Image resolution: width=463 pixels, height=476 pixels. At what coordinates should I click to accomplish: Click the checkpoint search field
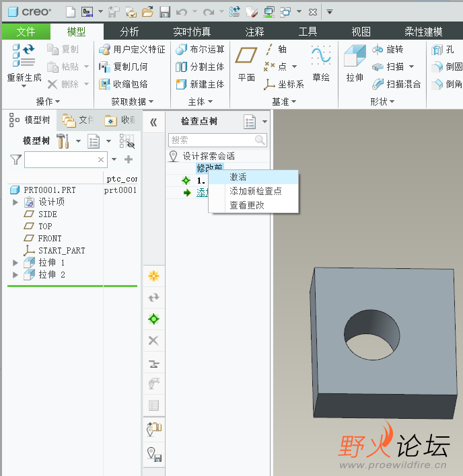(x=217, y=140)
